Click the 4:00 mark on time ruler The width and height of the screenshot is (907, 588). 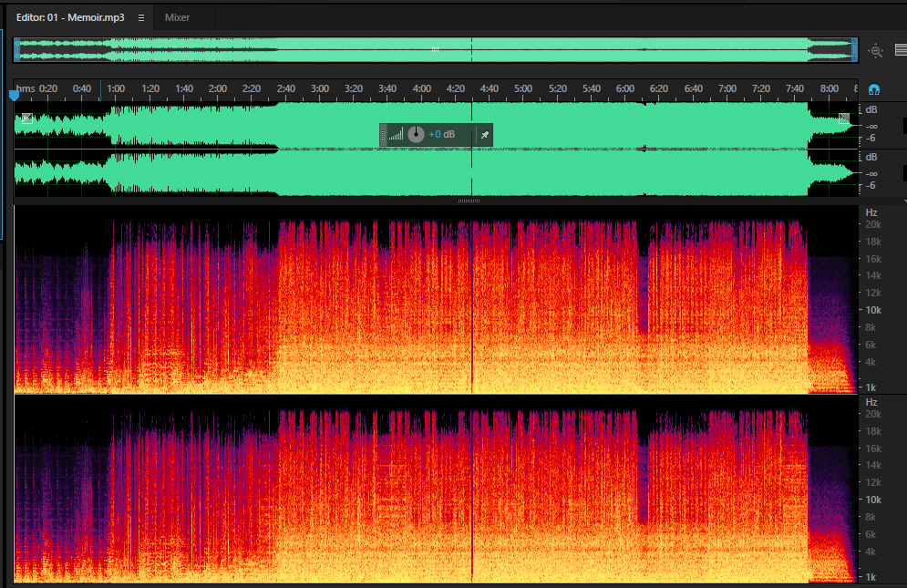(x=422, y=88)
